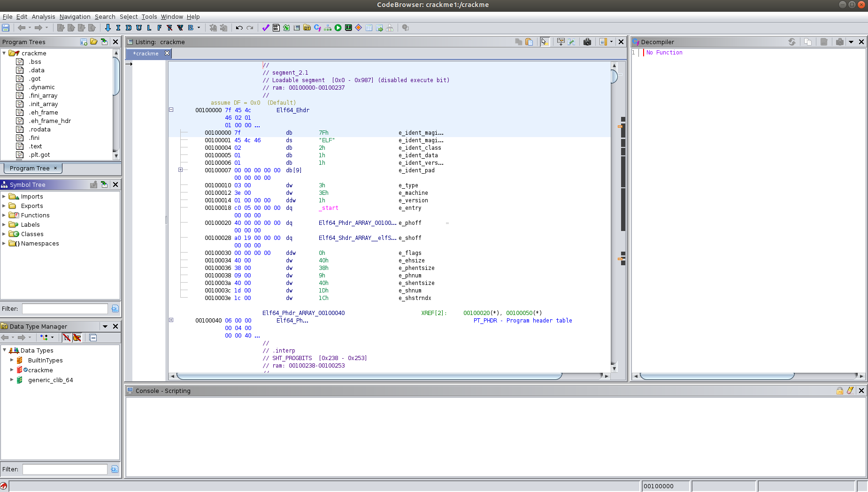Save the program with the floppy icon

pos(6,28)
